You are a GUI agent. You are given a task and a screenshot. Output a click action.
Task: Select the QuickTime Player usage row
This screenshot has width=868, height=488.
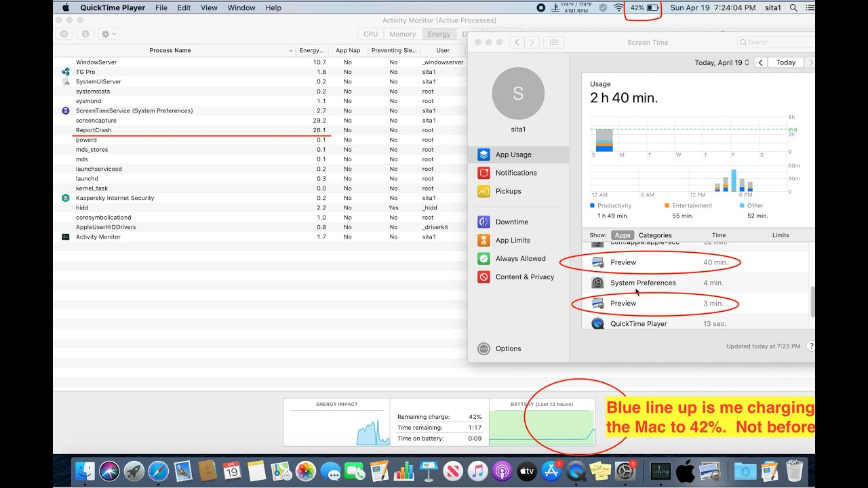pos(696,323)
